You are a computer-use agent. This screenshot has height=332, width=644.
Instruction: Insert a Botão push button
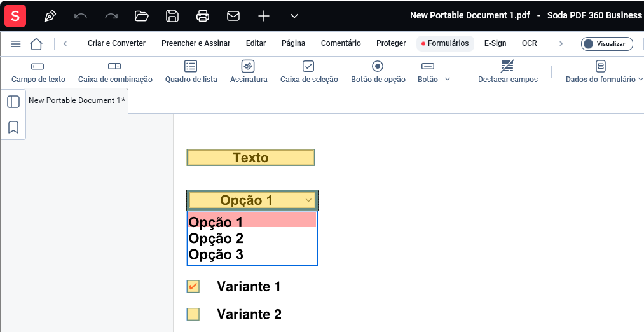pyautogui.click(x=428, y=72)
